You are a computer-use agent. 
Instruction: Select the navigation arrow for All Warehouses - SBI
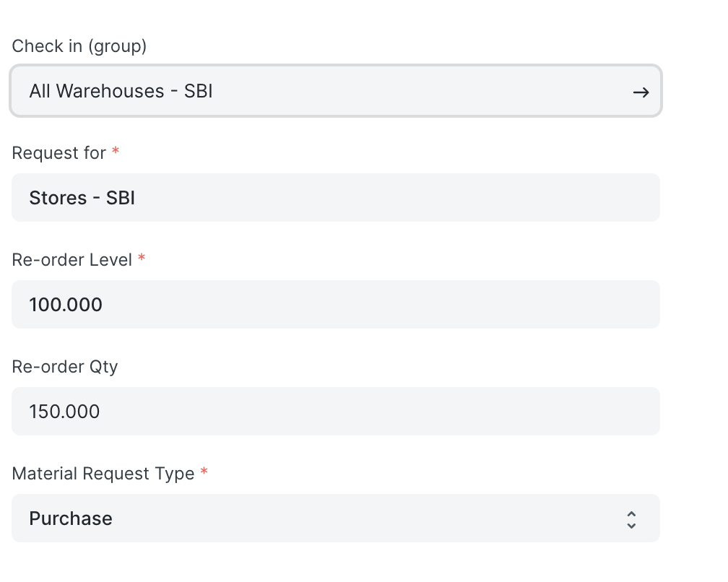click(641, 92)
